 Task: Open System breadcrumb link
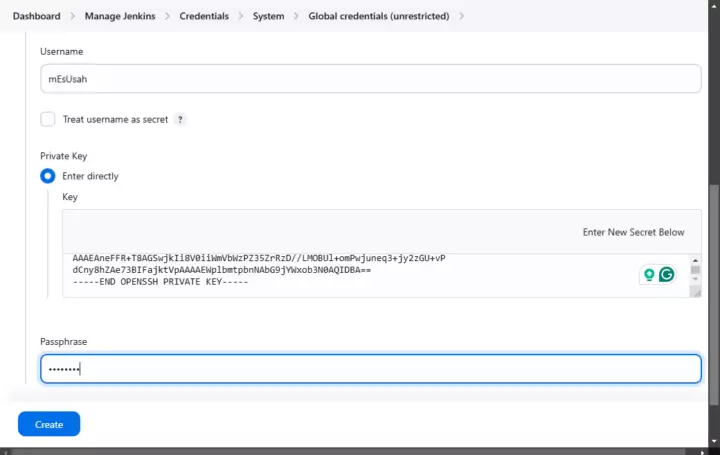(269, 16)
